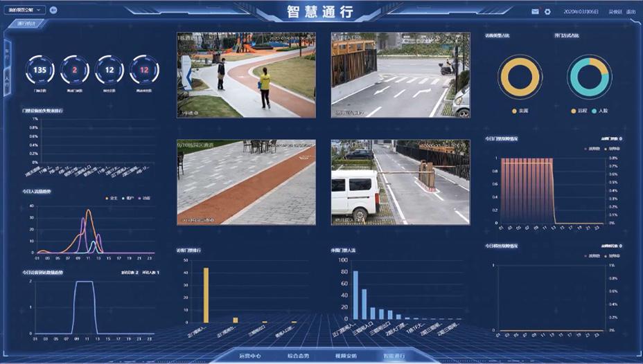The image size is (643, 364).
Task: Click the teal-and-yellow door-opening donut chart
Action: coord(589,76)
